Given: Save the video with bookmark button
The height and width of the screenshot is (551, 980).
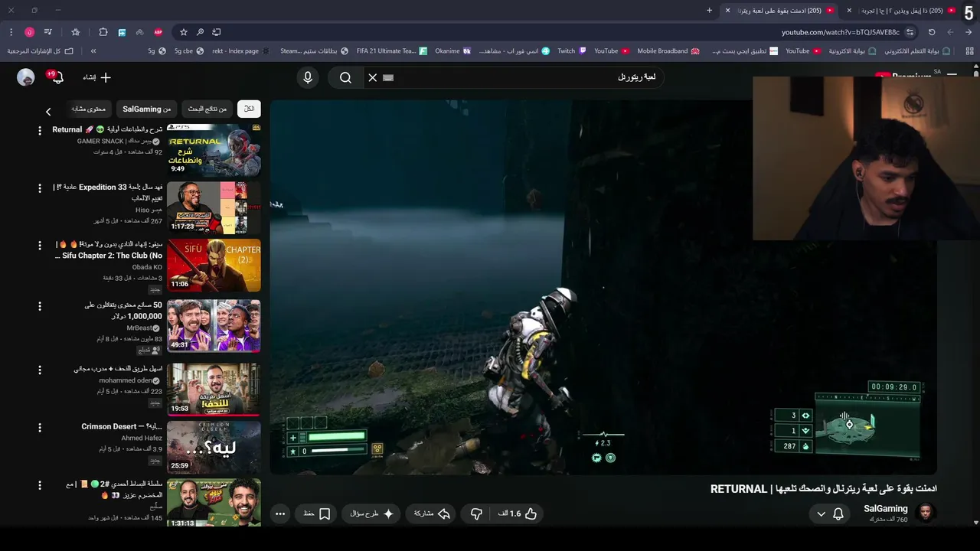Looking at the screenshot, I should [317, 514].
